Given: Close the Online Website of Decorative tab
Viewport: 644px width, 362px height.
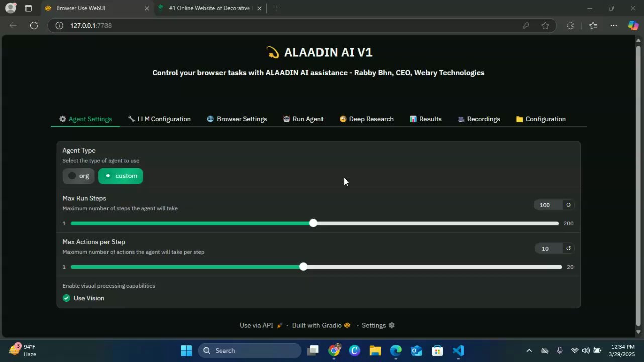Looking at the screenshot, I should pos(260,8).
